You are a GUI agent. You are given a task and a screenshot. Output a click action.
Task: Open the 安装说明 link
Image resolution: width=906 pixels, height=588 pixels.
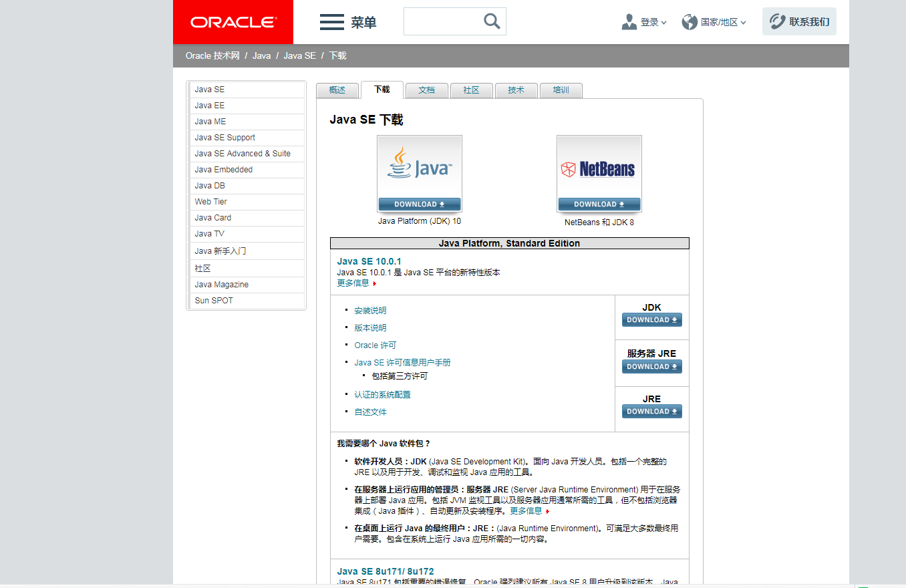tap(370, 311)
